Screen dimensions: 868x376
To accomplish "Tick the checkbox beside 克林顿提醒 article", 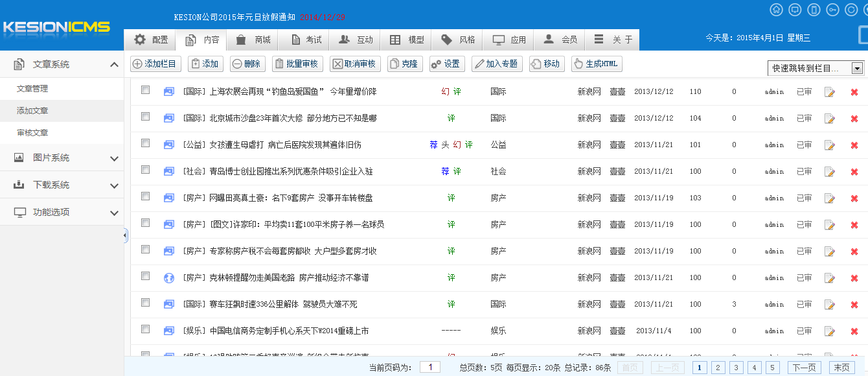I will pos(145,277).
